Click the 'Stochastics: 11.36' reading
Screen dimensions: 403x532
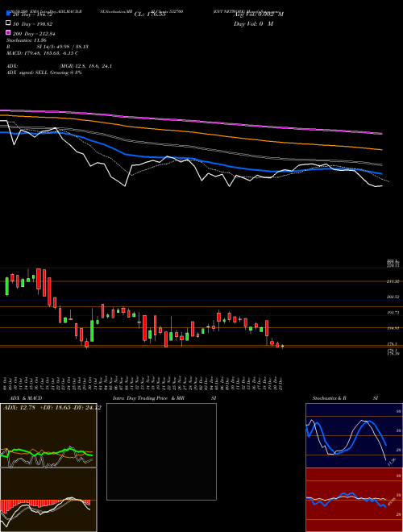point(27,40)
